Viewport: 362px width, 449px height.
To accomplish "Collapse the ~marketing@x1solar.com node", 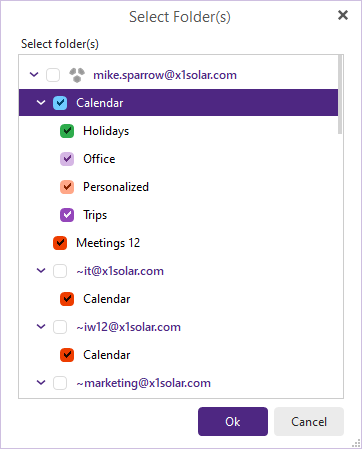I will [41, 382].
